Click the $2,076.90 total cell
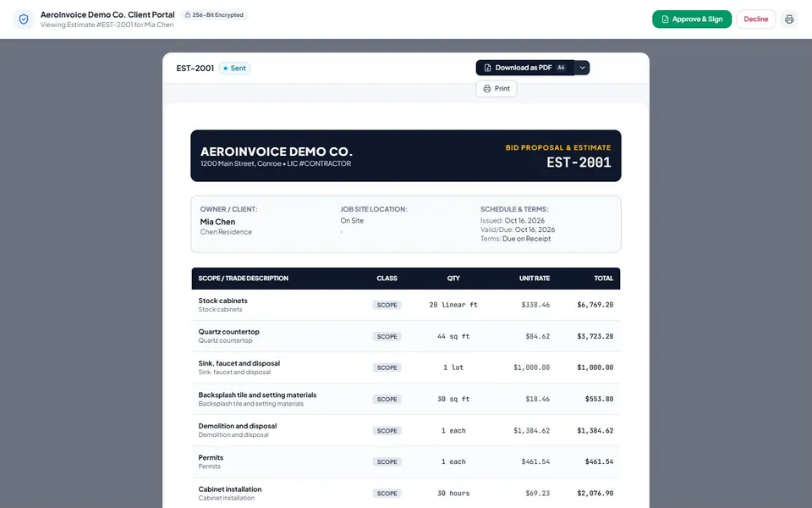 click(x=595, y=494)
